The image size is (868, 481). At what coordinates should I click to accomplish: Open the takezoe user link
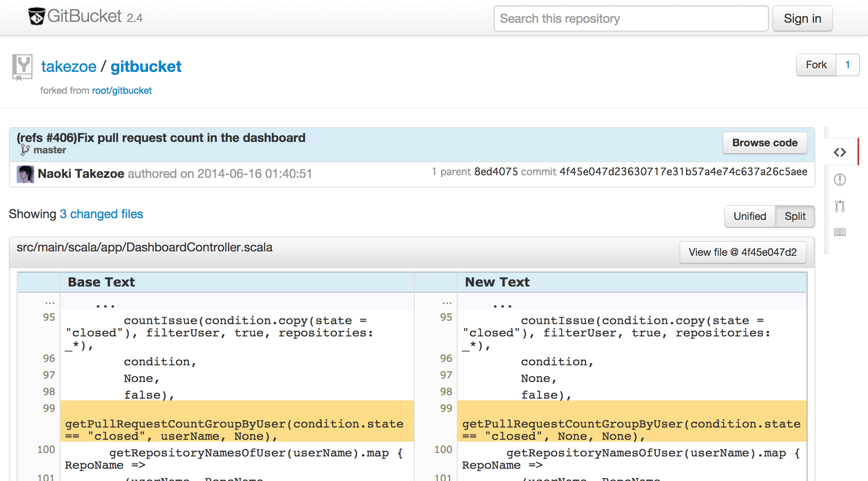(69, 67)
